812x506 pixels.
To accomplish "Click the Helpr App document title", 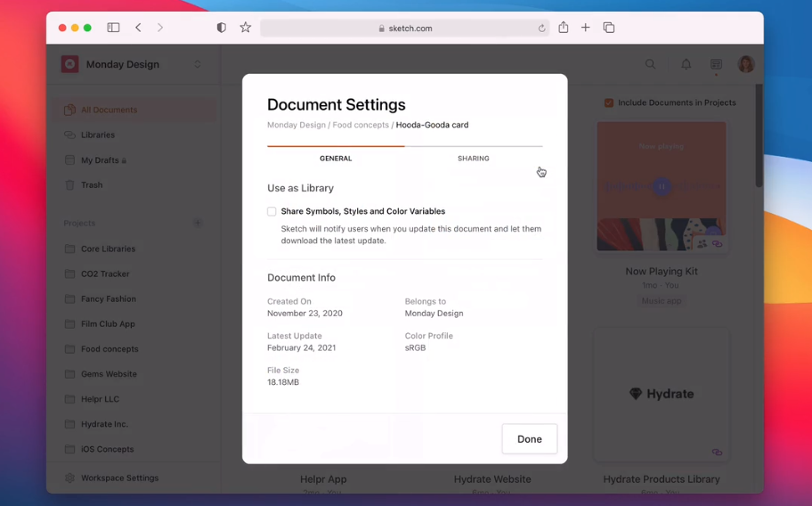I will (x=323, y=479).
